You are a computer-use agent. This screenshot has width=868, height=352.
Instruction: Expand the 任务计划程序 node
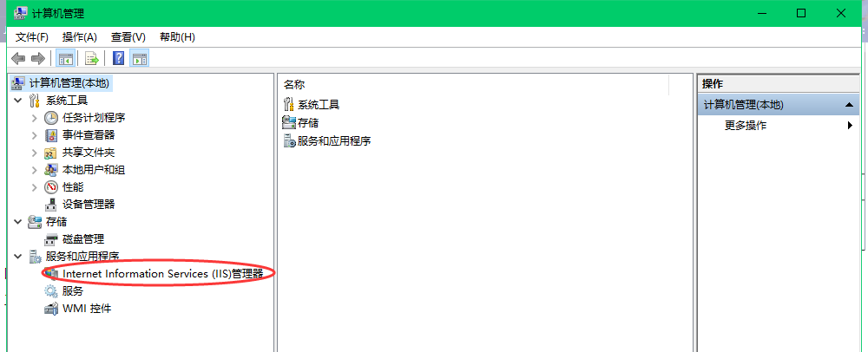pos(35,118)
